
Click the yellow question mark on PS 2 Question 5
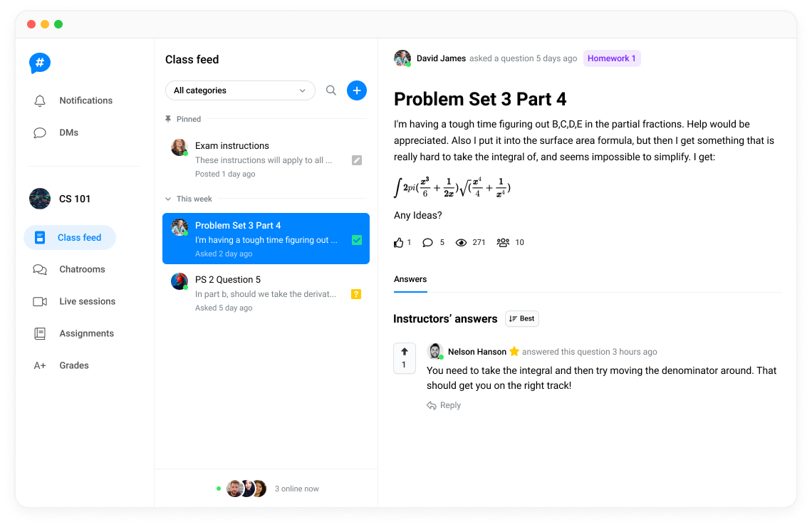coord(355,294)
